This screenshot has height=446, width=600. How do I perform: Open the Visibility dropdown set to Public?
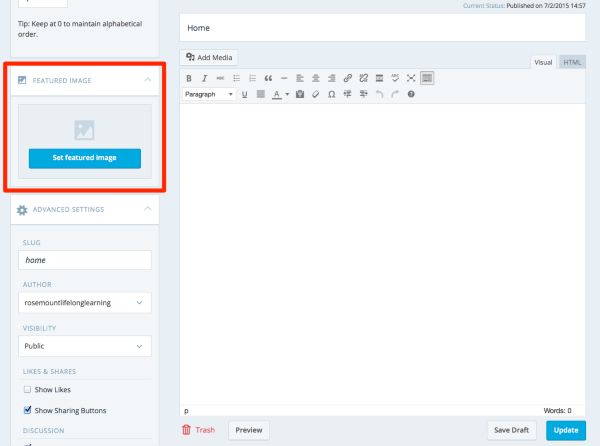pos(85,346)
